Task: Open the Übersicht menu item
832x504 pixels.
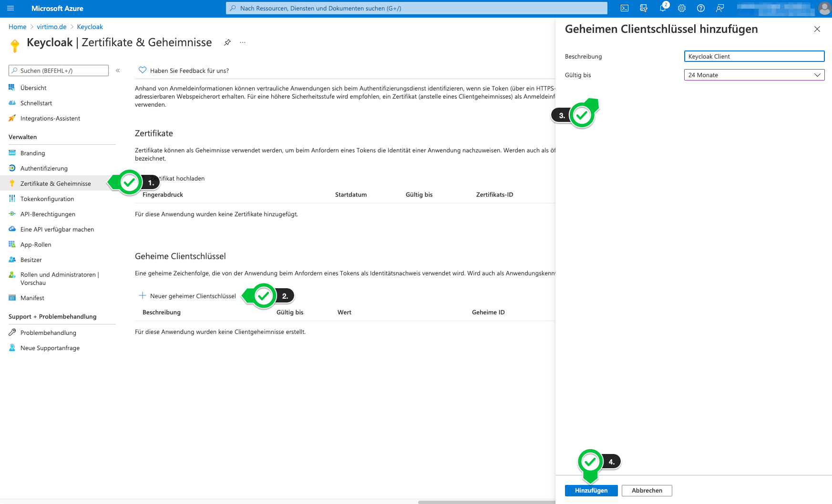Action: (33, 88)
